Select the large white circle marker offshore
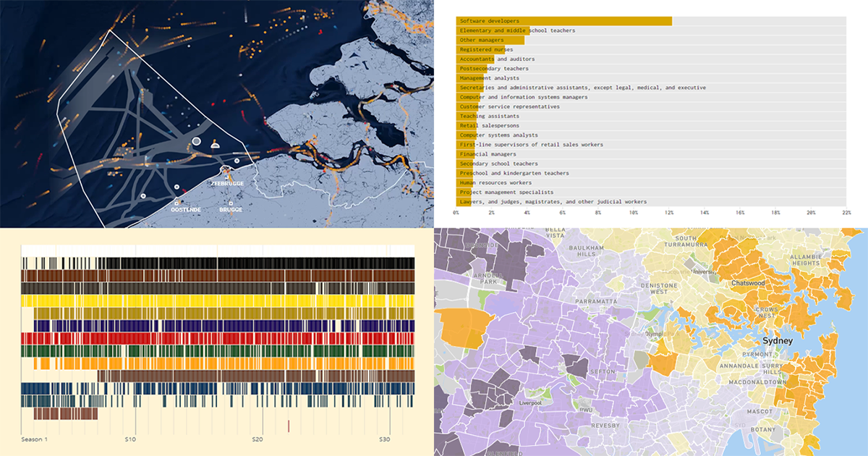The height and width of the screenshot is (456, 868). coord(196,141)
